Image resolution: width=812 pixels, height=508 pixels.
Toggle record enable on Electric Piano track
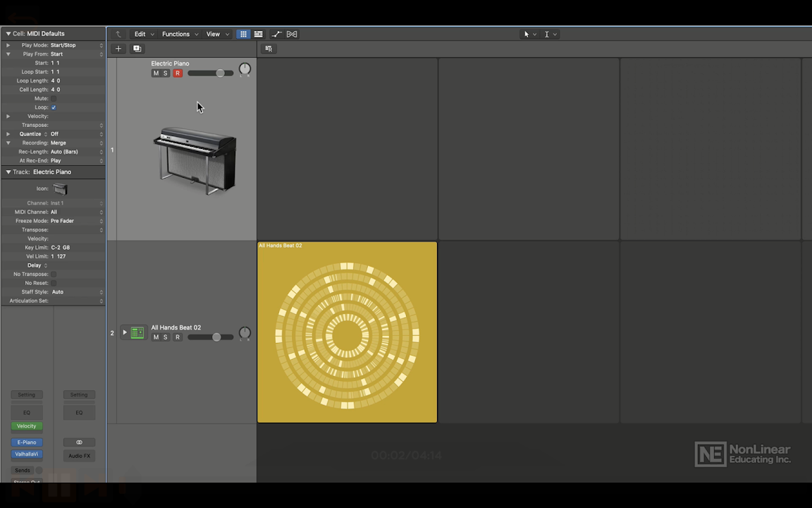(178, 73)
